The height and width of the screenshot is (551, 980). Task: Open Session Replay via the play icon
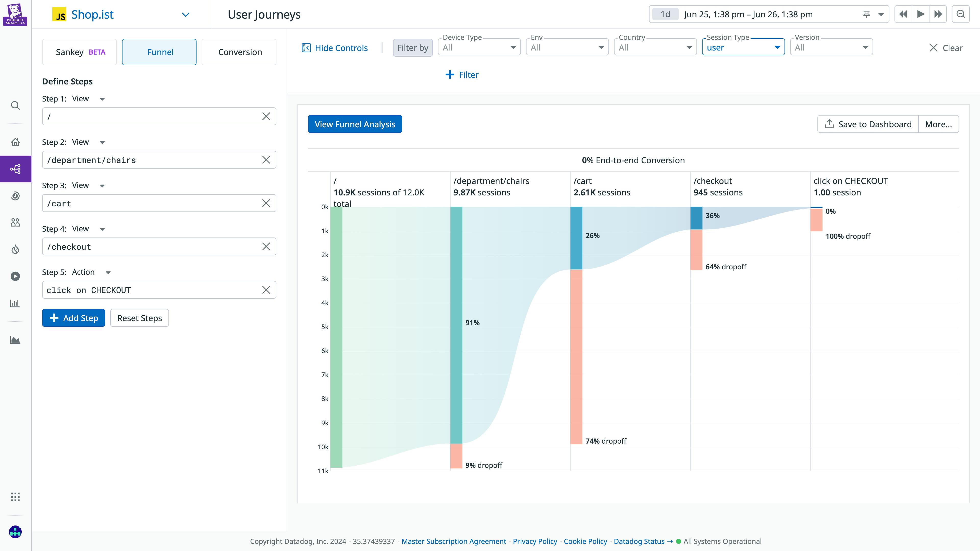click(x=15, y=277)
